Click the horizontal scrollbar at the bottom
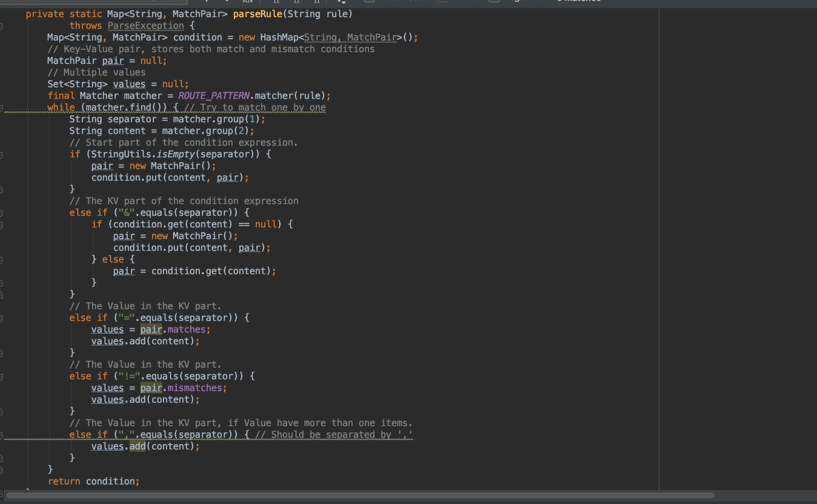The height and width of the screenshot is (504, 817). point(360,495)
